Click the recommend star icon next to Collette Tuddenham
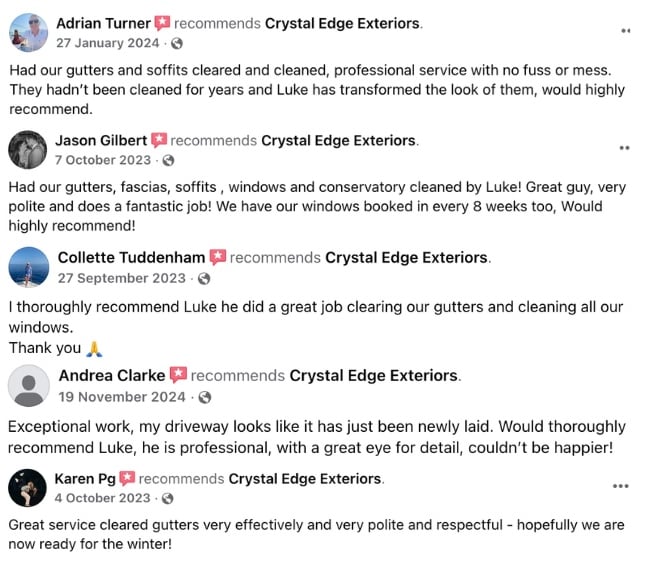This screenshot has width=648, height=563. [x=217, y=258]
